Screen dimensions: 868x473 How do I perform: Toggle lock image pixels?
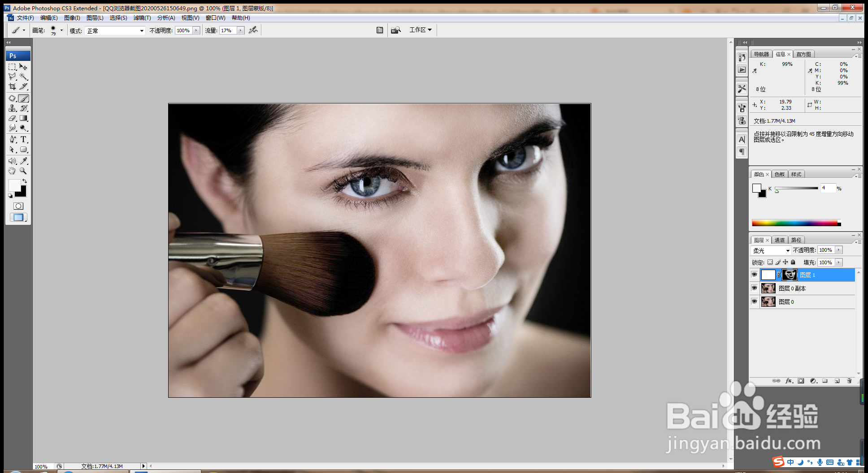pos(778,262)
